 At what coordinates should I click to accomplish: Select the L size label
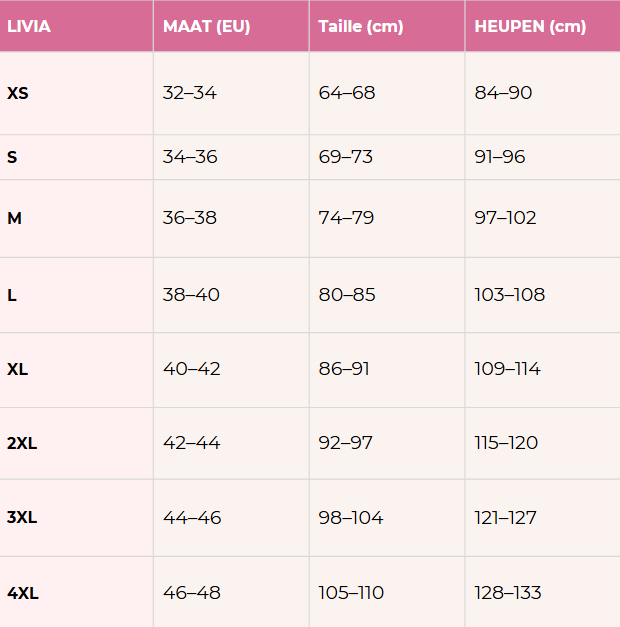[x=12, y=295]
